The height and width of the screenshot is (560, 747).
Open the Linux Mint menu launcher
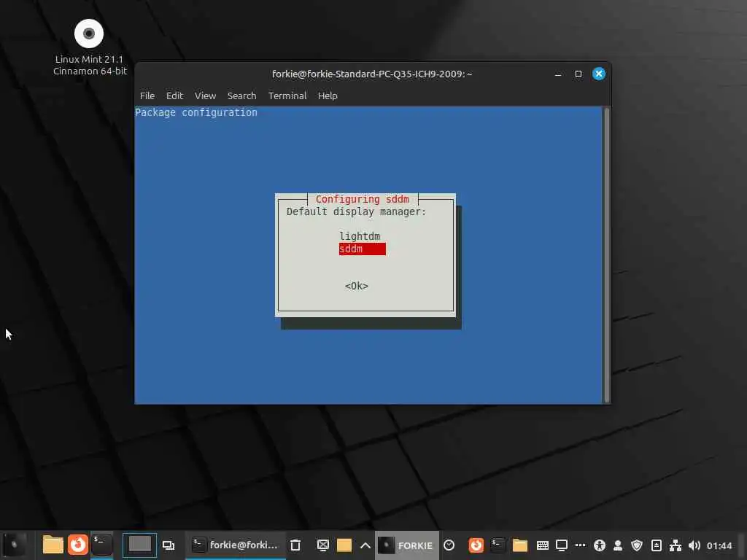coord(15,545)
